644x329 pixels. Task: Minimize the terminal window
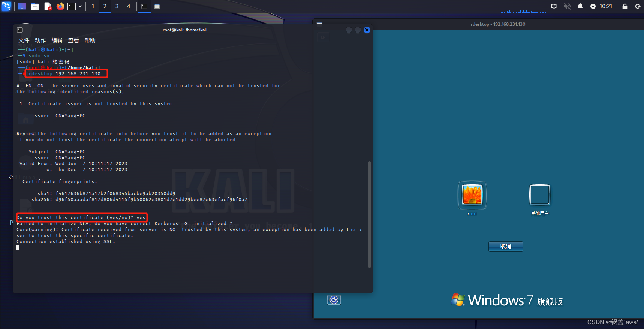(349, 30)
